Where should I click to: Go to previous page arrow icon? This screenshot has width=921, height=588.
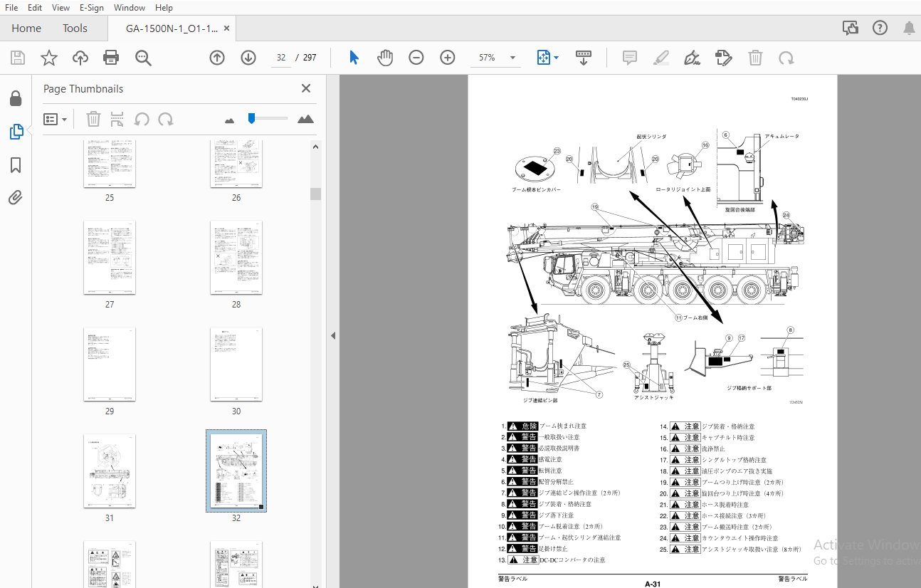217,58
